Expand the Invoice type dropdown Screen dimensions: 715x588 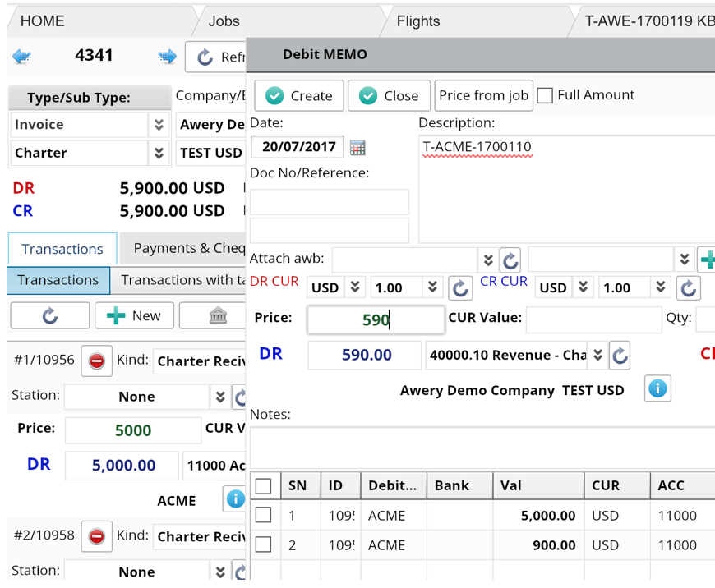[x=159, y=125]
